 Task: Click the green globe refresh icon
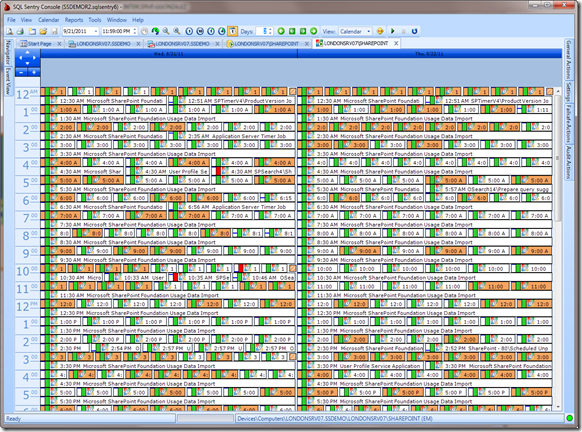point(155,31)
